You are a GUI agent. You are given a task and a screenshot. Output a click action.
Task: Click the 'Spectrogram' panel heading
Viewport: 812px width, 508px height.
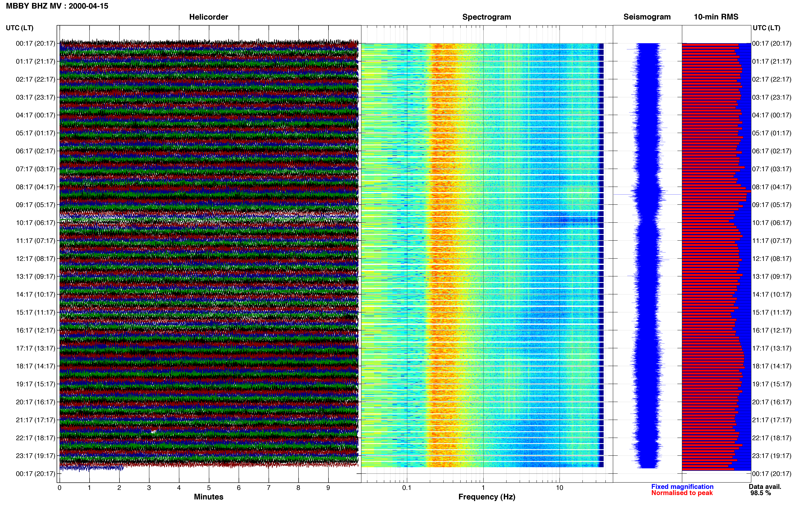pos(487,17)
